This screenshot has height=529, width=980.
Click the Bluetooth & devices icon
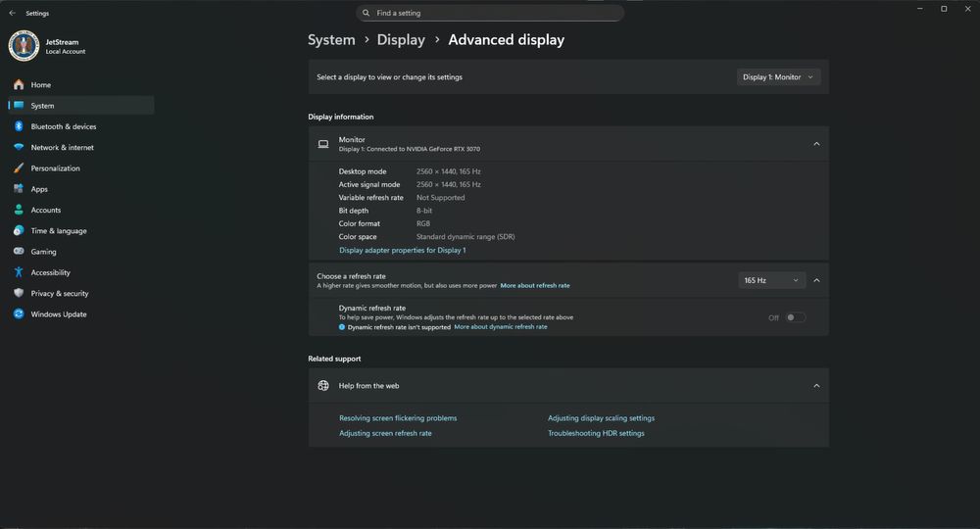(x=19, y=126)
